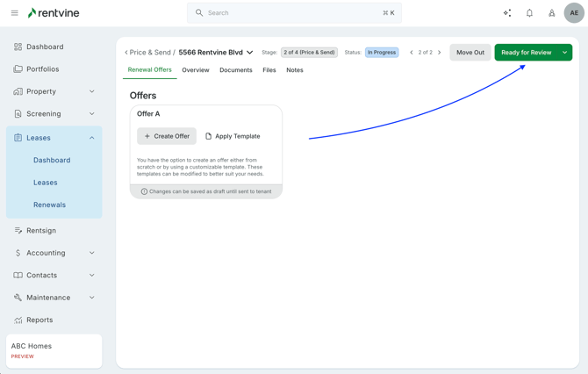Viewport: 588px width, 374px height.
Task: Open the hamburger menu icon
Action: pos(14,13)
